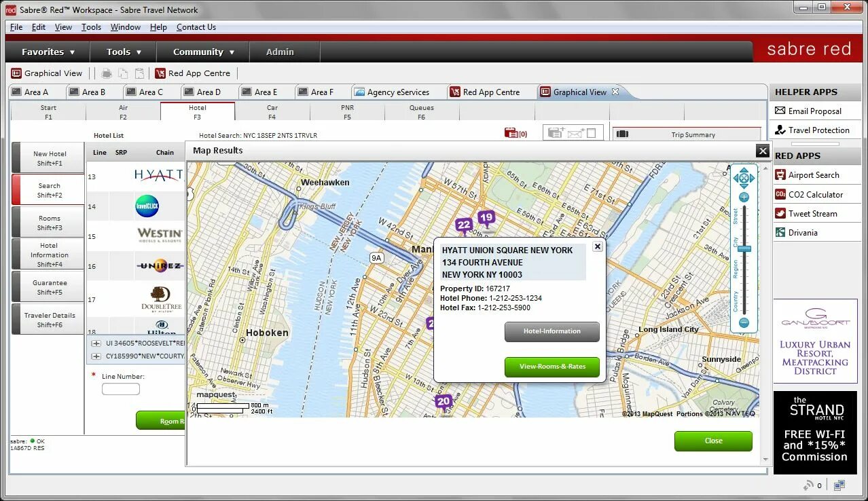Click the copy icon in toolbar
This screenshot has height=501, width=868.
click(x=123, y=73)
